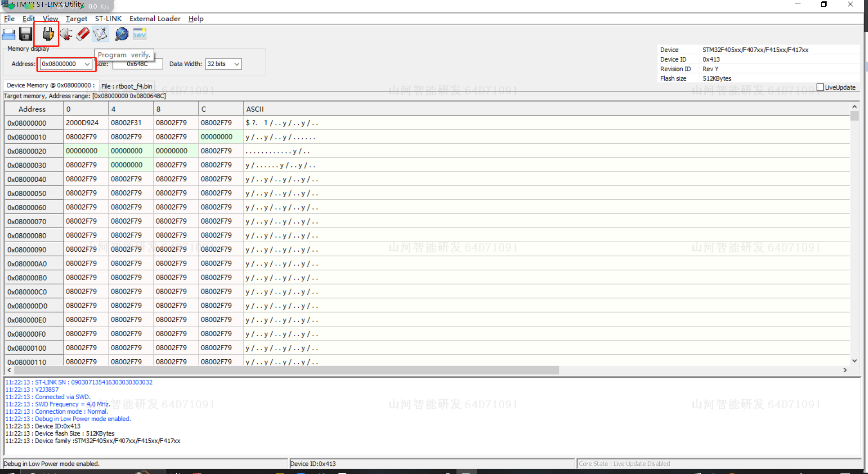This screenshot has height=474, width=868.
Task: Click the 'Connected via SWD.' log line
Action: click(48, 397)
